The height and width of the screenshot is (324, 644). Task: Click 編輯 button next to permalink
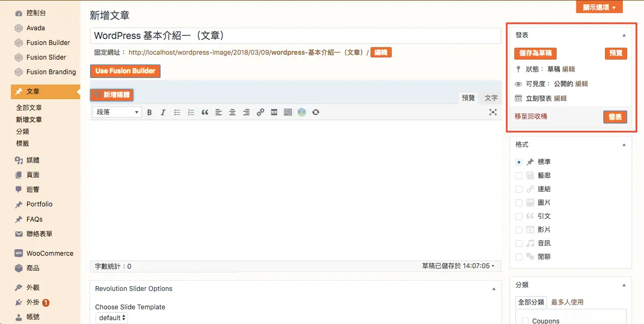(381, 53)
